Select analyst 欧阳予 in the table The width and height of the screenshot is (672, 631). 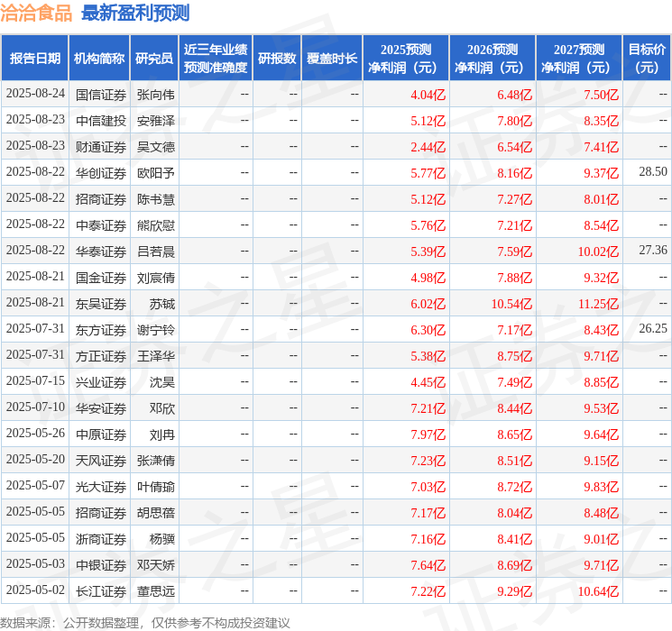(155, 172)
